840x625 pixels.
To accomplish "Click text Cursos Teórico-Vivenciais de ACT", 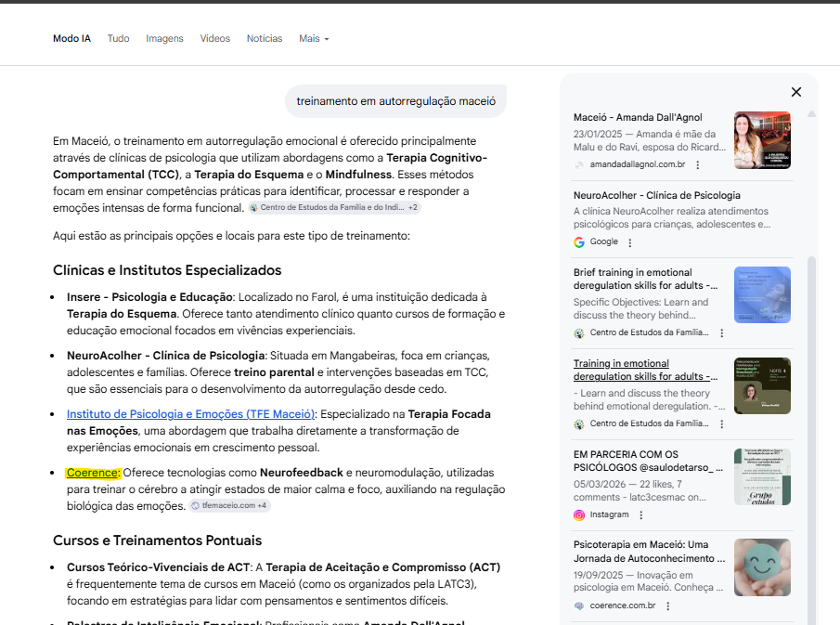I will 158,567.
